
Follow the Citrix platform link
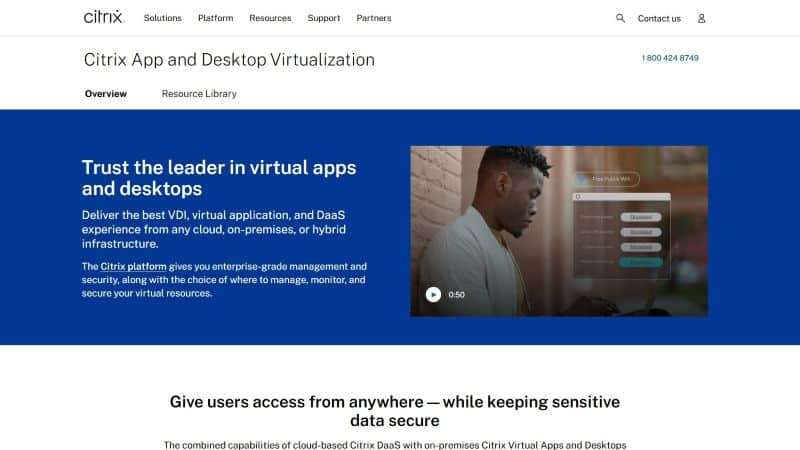133,266
